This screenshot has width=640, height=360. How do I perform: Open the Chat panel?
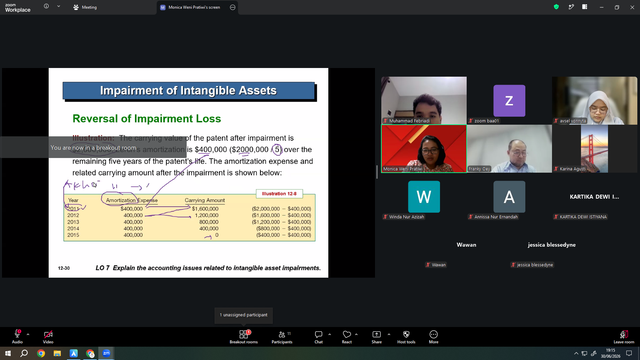[x=318, y=336]
